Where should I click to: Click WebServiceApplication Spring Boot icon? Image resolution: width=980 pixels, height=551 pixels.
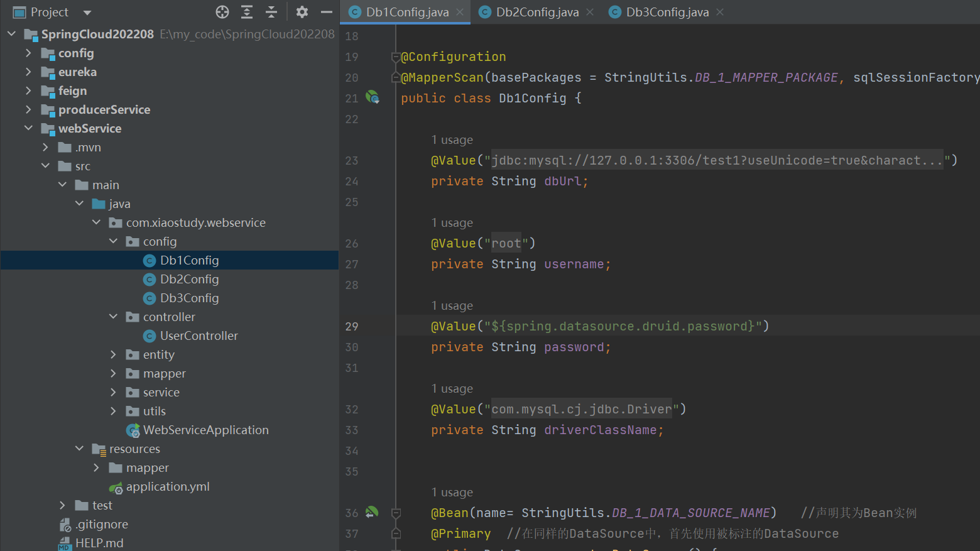133,430
